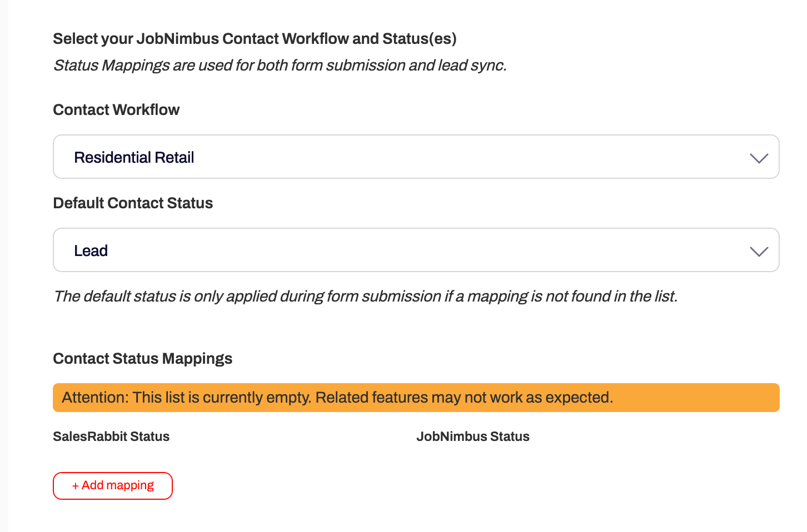Click the Default Contact Status field label
The width and height of the screenshot is (807, 532).
(x=133, y=203)
